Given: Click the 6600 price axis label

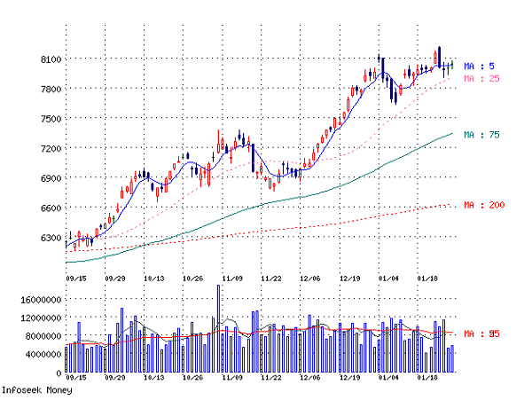Looking at the screenshot, I should click(51, 208).
